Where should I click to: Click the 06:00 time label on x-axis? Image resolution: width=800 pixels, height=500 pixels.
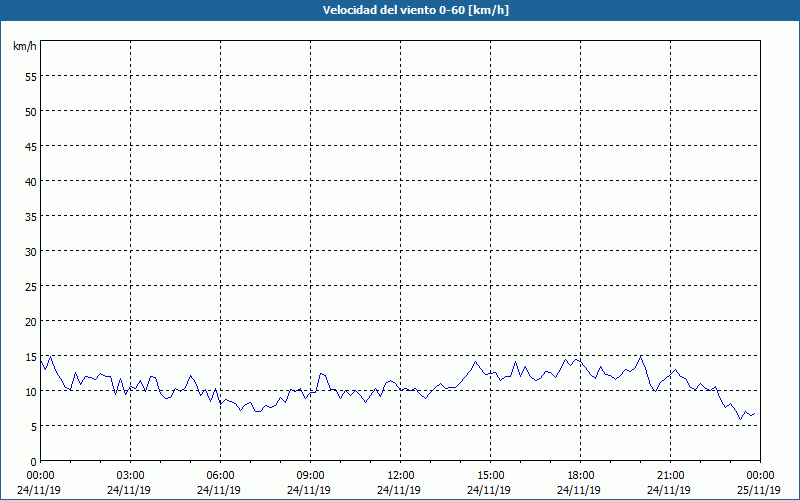tap(220, 476)
